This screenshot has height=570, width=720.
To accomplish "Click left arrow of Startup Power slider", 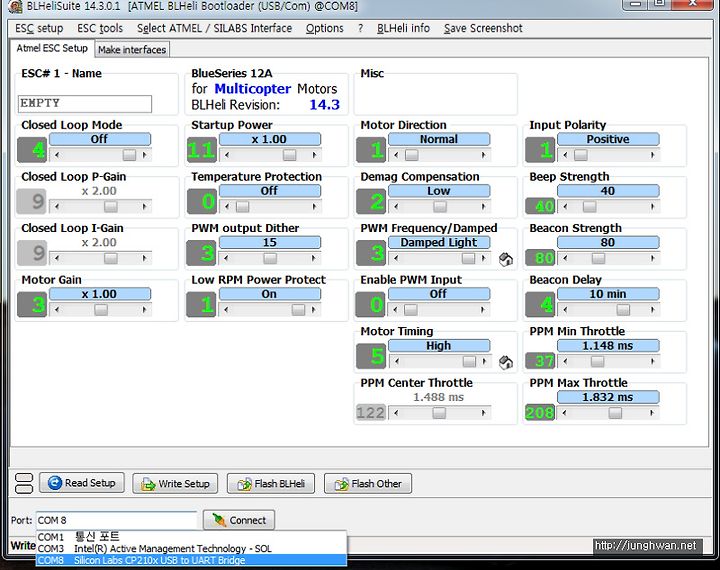I will [x=226, y=155].
